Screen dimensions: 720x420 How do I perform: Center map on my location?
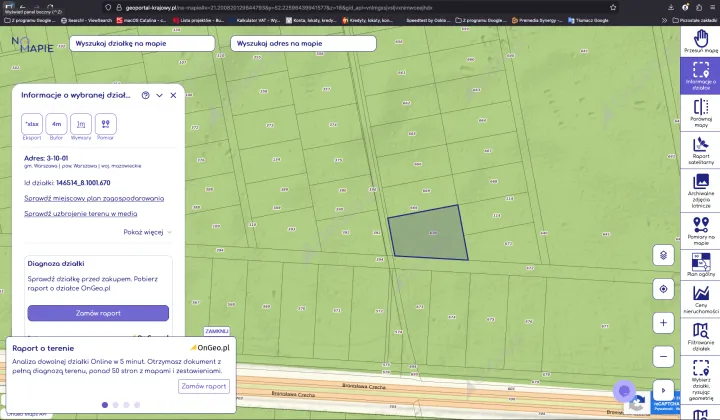663,289
